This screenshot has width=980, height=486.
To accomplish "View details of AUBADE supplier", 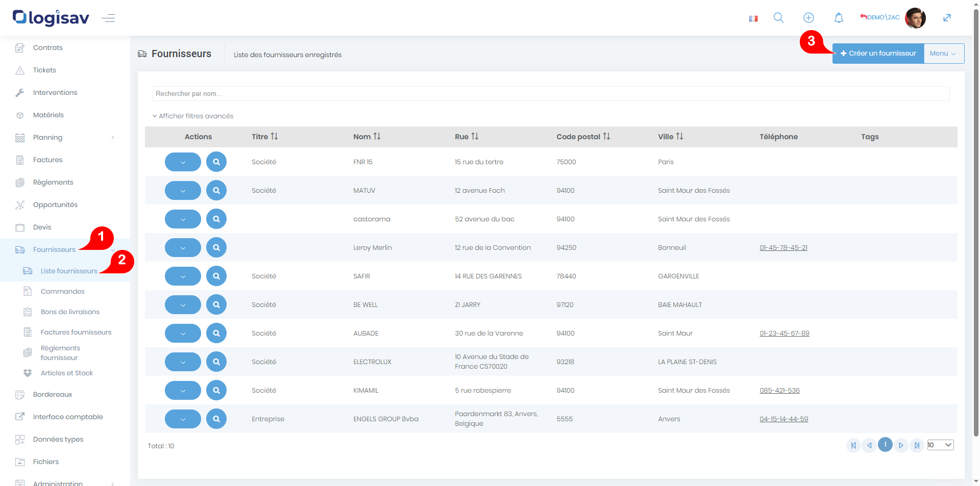I will (216, 333).
